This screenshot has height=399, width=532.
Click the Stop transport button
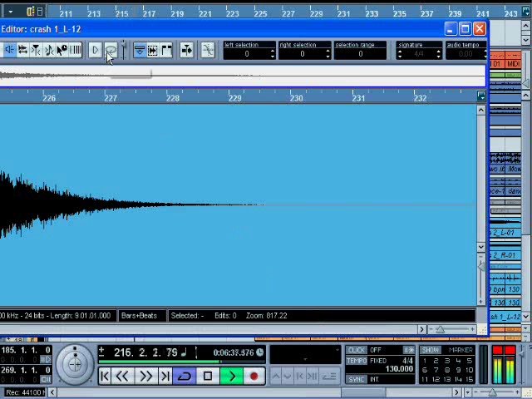click(208, 377)
